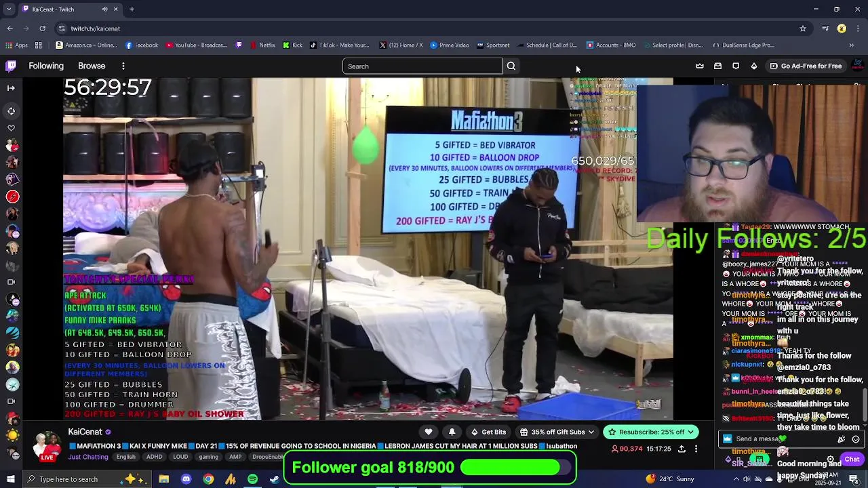The image size is (868, 488).
Task: Click the KaiCenat channel name
Action: [85, 432]
